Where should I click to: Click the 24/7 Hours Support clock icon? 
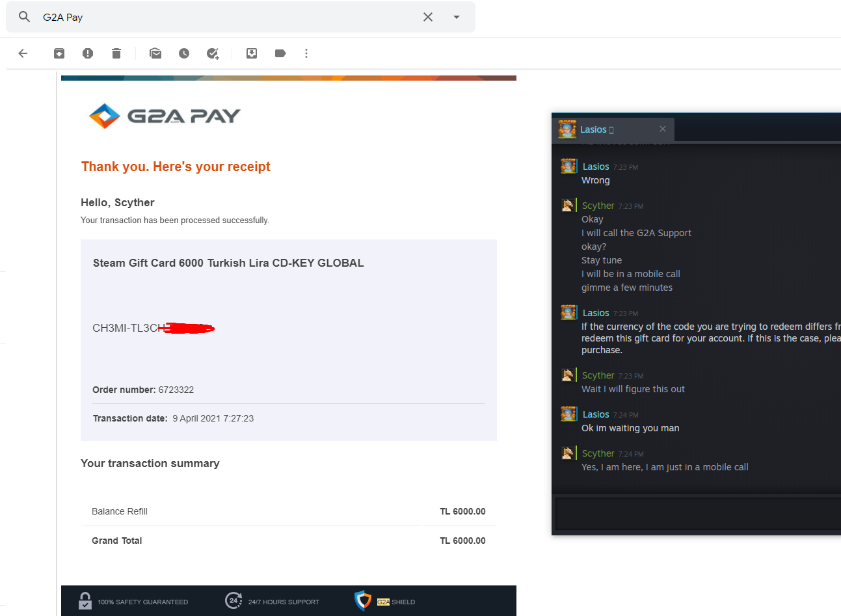pos(234,600)
